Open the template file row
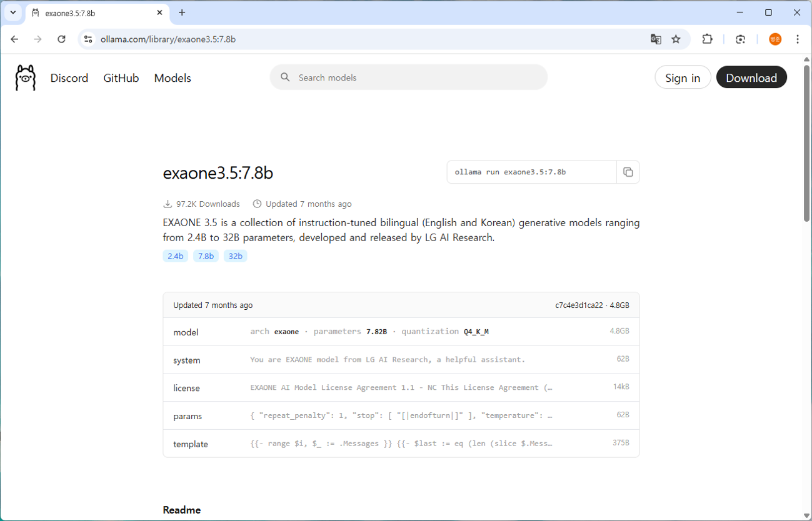 (401, 444)
